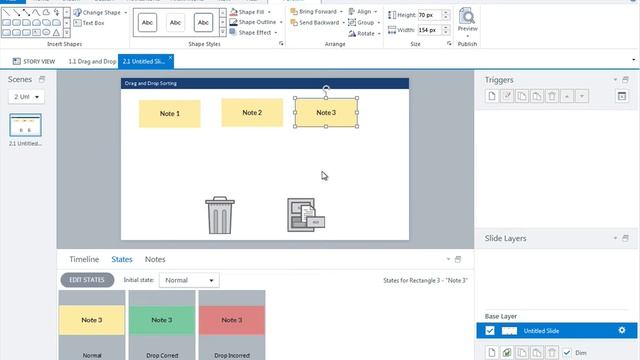Open the scene selector dropdown in Scenes
This screenshot has width=640, height=360.
(26, 97)
